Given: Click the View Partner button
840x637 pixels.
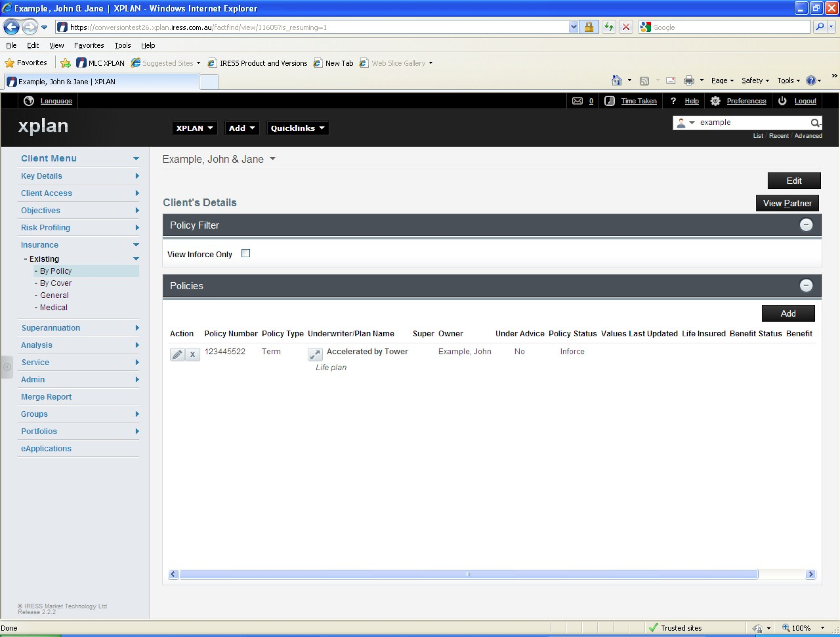Looking at the screenshot, I should 787,203.
